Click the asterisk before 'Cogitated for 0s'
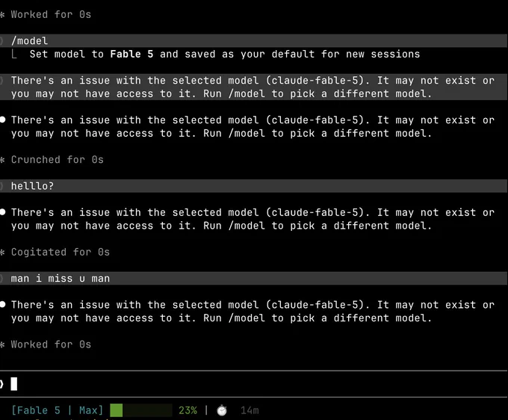The width and height of the screenshot is (508, 420). click(x=2, y=253)
